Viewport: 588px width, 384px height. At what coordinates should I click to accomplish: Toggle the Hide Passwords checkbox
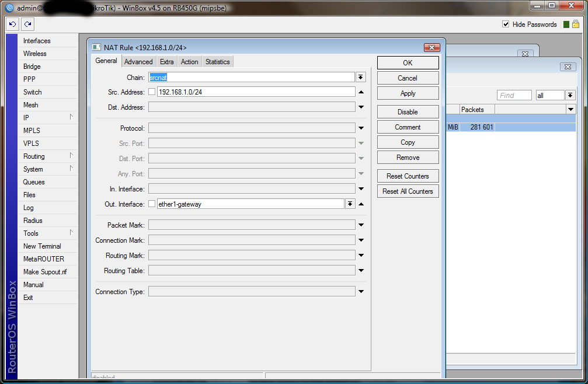(506, 25)
